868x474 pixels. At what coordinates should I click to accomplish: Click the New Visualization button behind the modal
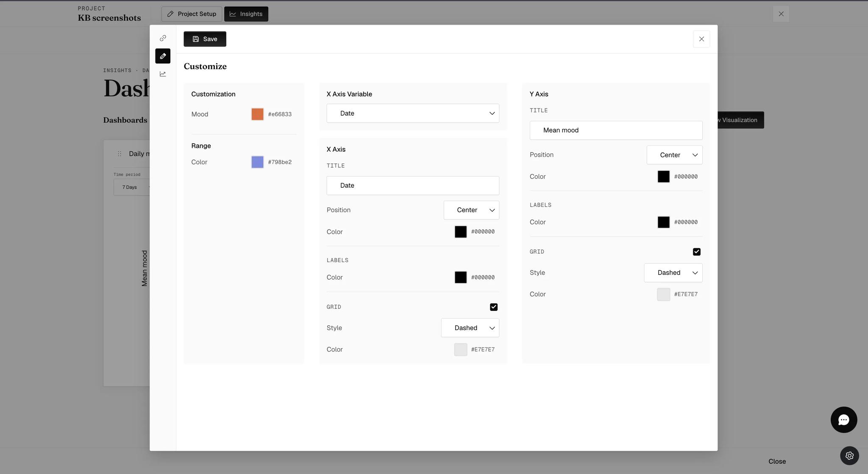coord(741,120)
